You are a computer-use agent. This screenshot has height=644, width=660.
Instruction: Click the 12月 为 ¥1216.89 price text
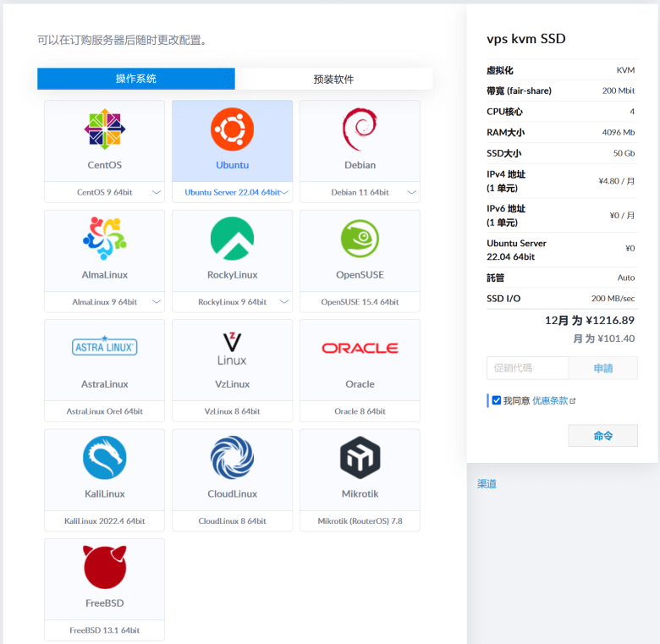pos(589,321)
